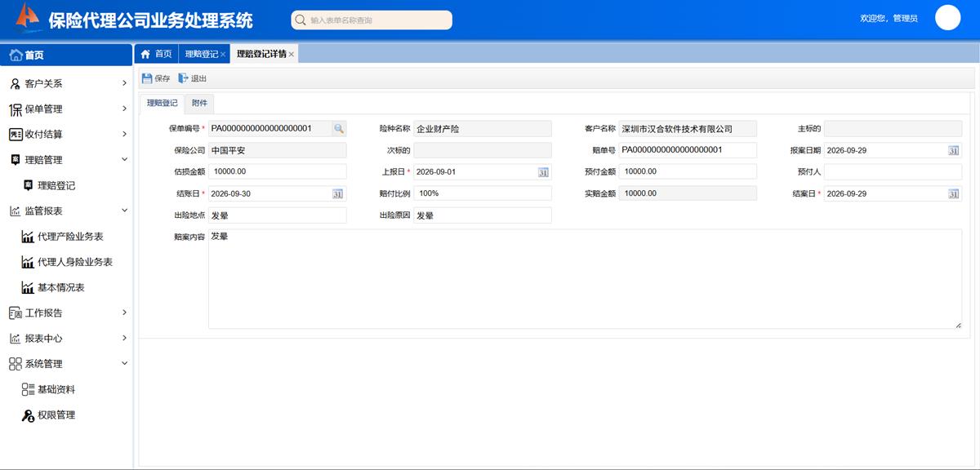
Task: Click the 代理产险业务表 chart icon
Action: click(28, 237)
